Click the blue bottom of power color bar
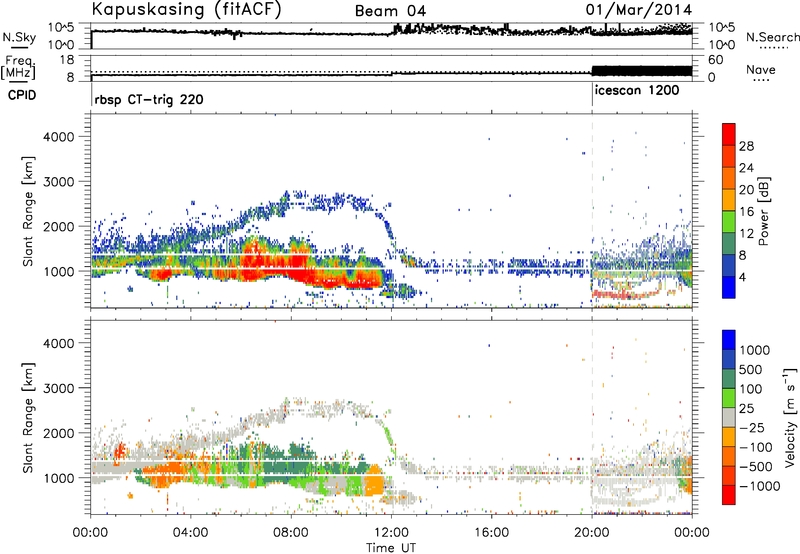This screenshot has height=554, width=800. 729,288
